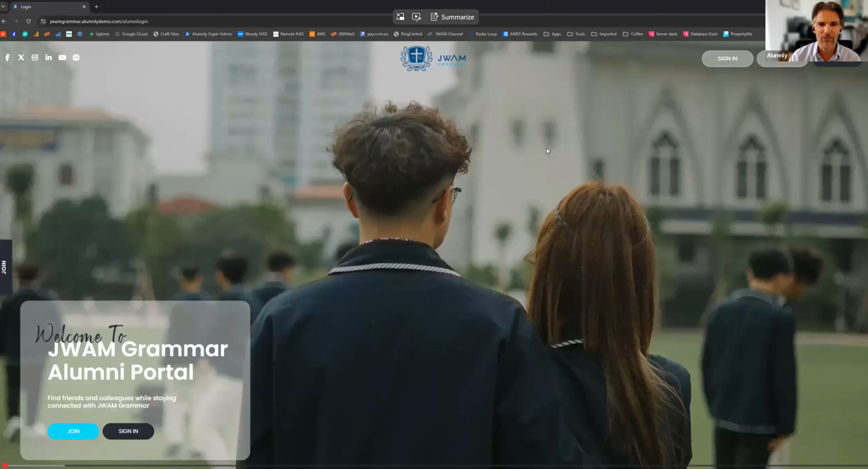Reload the page with the refresh icon
The image size is (868, 469).
(x=28, y=21)
